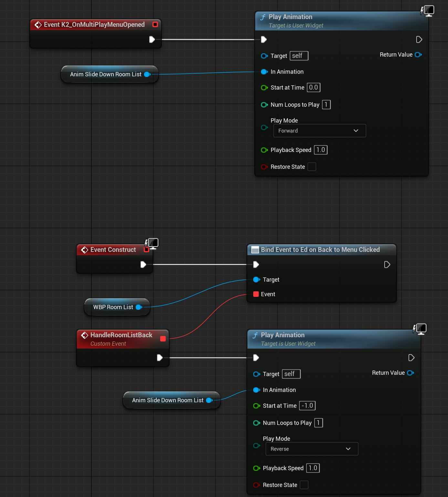Viewport: 448px width, 497px height.
Task: Select the WBP Room List variable node
Action: [117, 307]
